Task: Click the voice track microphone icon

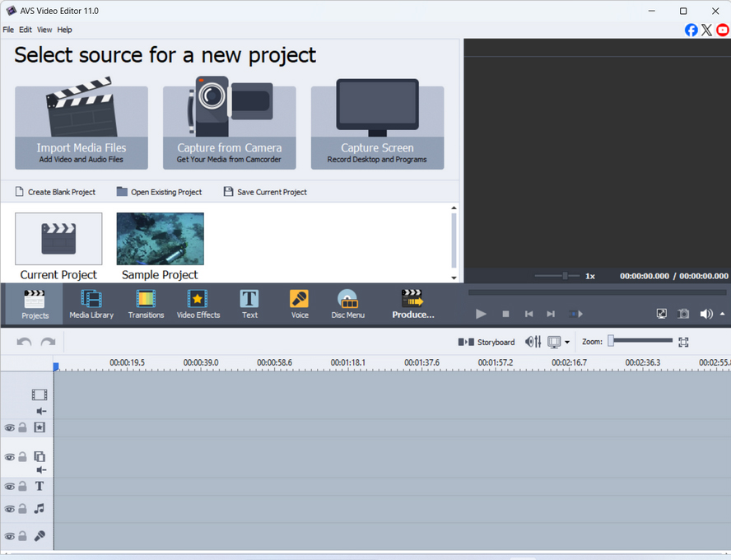Action: coord(40,536)
